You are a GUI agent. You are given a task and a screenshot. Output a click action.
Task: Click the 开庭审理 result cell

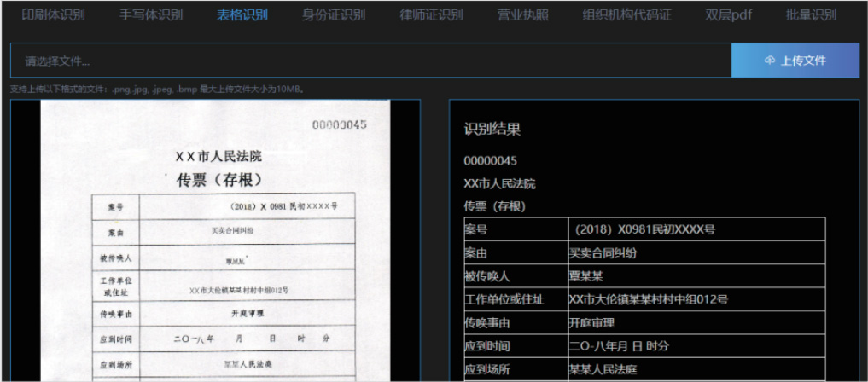591,323
